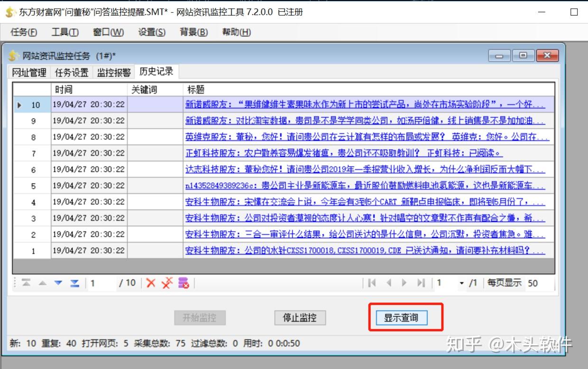Image resolution: width=588 pixels, height=369 pixels.
Task: Click the 标题 column header
Action: click(x=368, y=89)
